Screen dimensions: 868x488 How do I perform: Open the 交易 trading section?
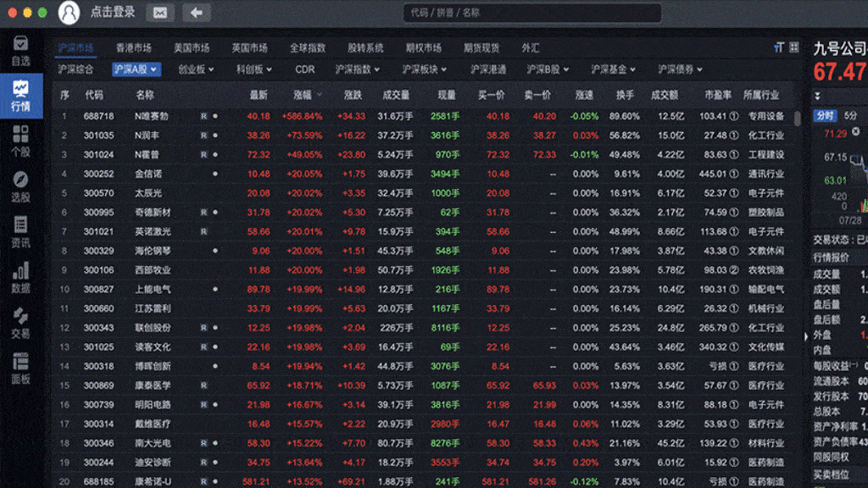coord(20,323)
